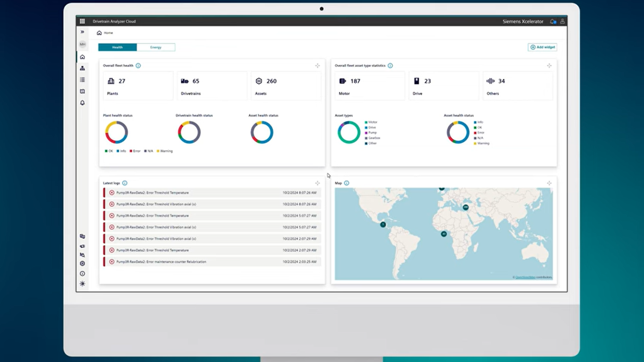
Task: Open the maintenance counter Relubrication log
Action: point(212,262)
